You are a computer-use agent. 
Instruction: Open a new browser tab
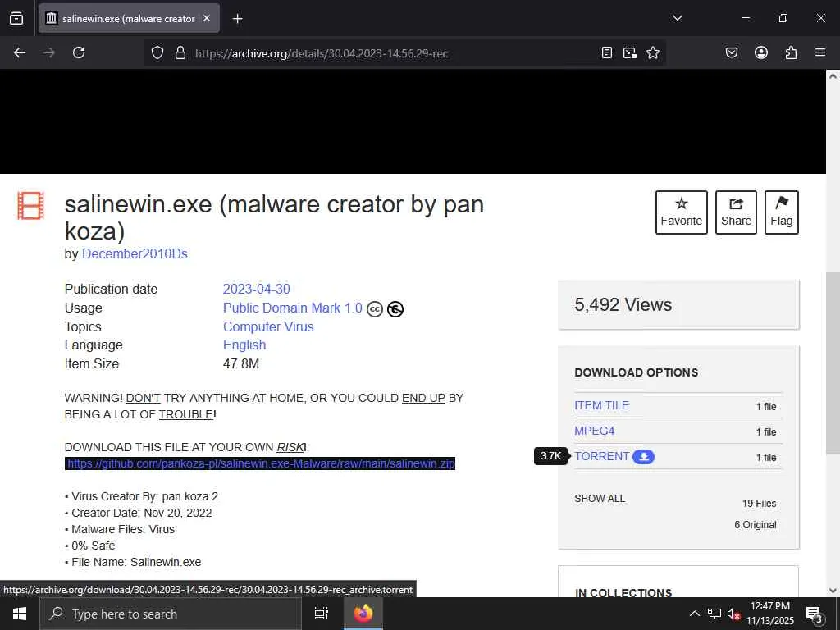[237, 19]
